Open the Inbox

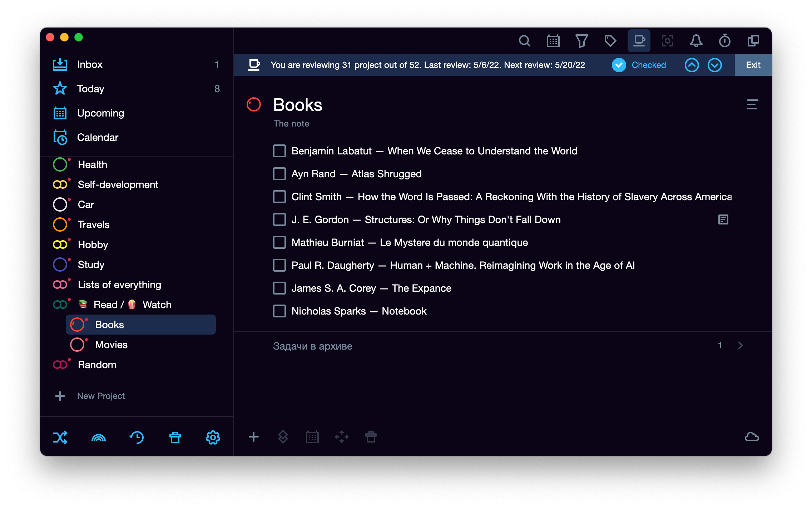[x=137, y=64]
